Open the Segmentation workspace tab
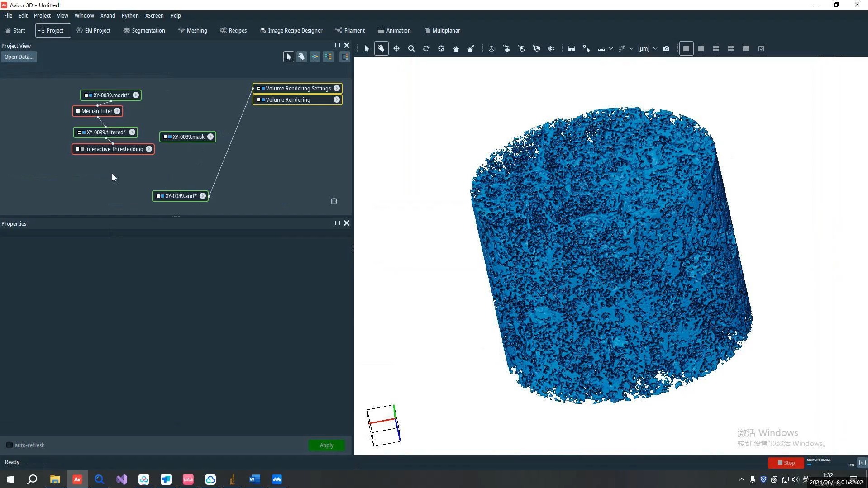Screen dimensions: 868x488 pyautogui.click(x=144, y=30)
